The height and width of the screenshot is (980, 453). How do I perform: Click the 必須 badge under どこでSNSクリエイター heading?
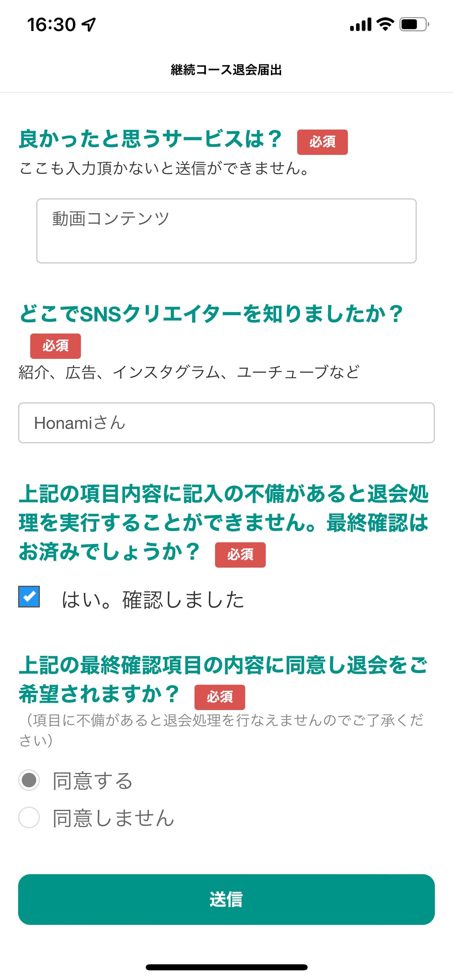tap(56, 346)
